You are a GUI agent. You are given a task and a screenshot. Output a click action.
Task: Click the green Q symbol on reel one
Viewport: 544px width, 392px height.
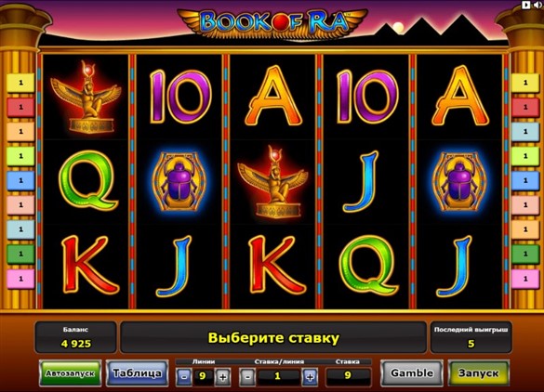click(x=87, y=181)
